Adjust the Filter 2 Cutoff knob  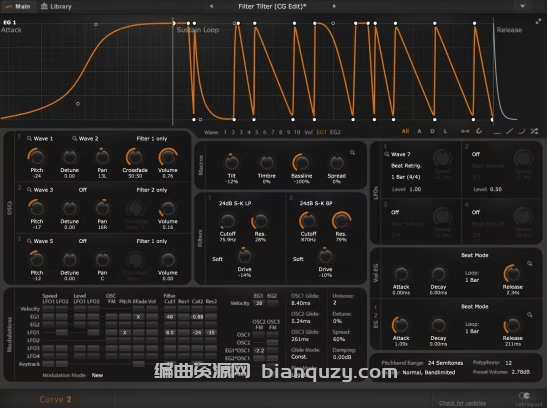[308, 221]
